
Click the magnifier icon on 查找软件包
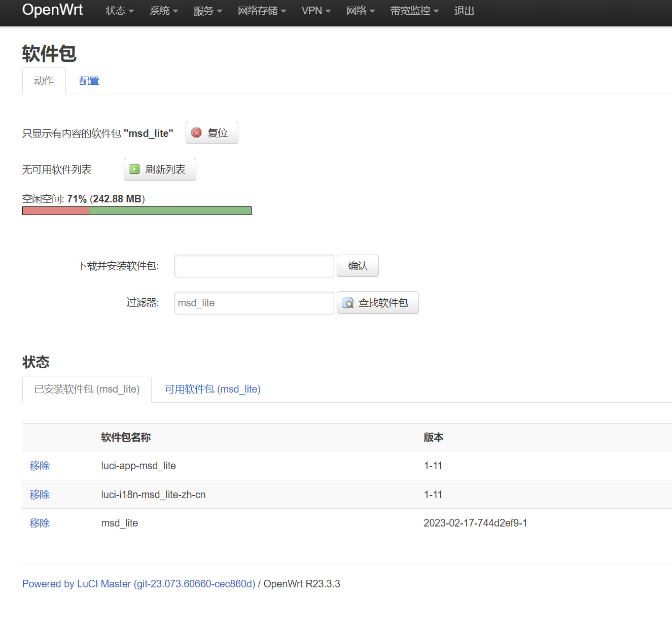pyautogui.click(x=348, y=303)
